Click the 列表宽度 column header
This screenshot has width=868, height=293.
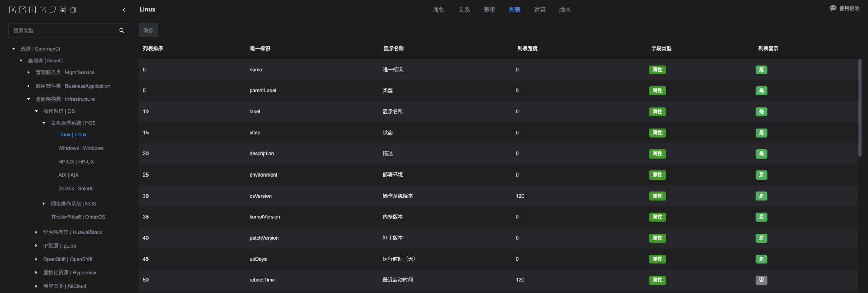(x=527, y=49)
